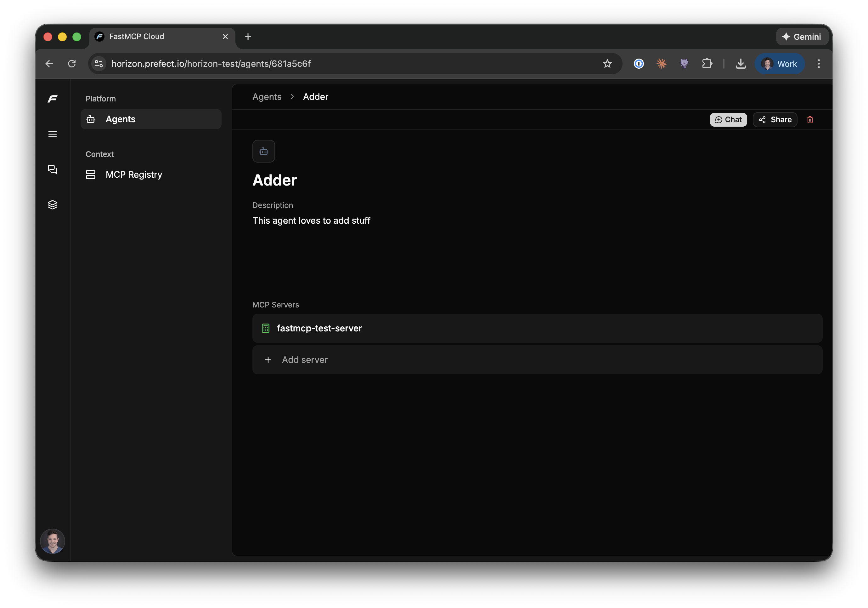The height and width of the screenshot is (608, 868).
Task: Start a Chat with the Adder agent
Action: pyautogui.click(x=728, y=120)
